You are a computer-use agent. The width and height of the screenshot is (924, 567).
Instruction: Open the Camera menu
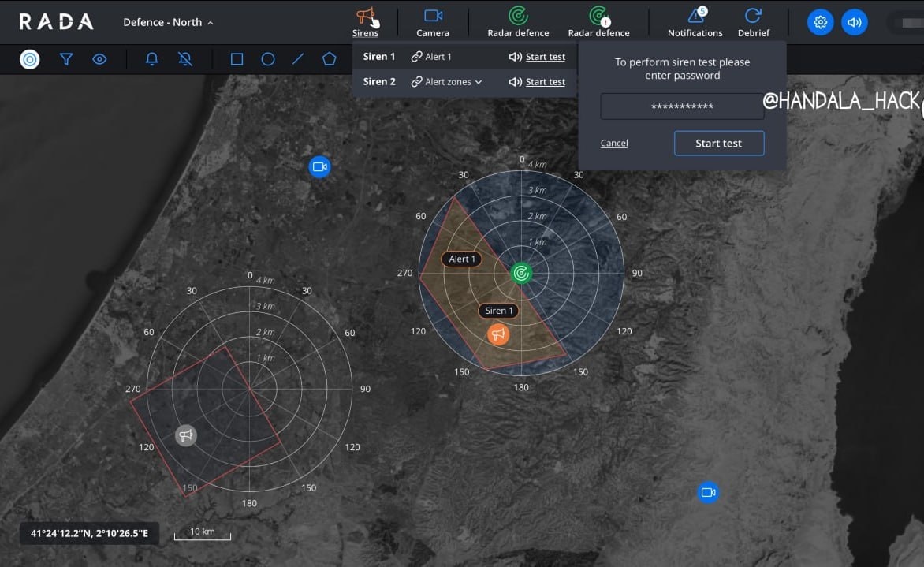(x=433, y=22)
